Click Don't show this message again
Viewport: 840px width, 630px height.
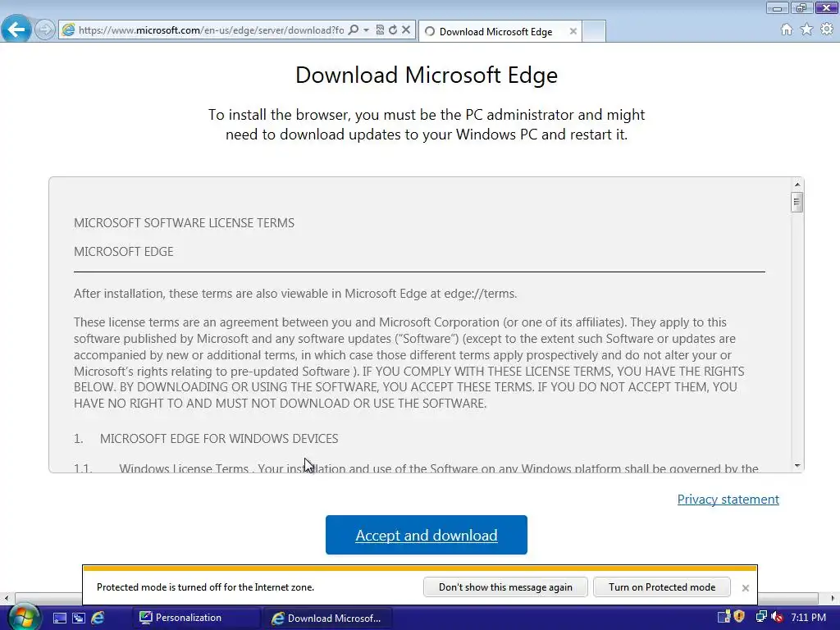coord(505,587)
